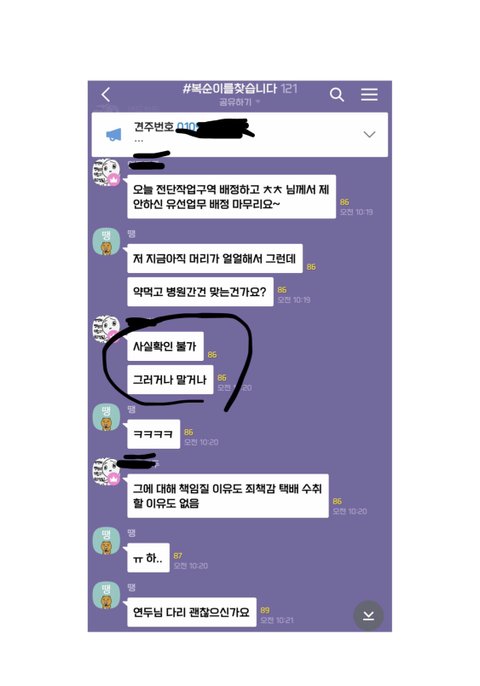Tap the 연두님 다리 괜찮으신가요 message
The image size is (480, 686).
click(x=192, y=612)
